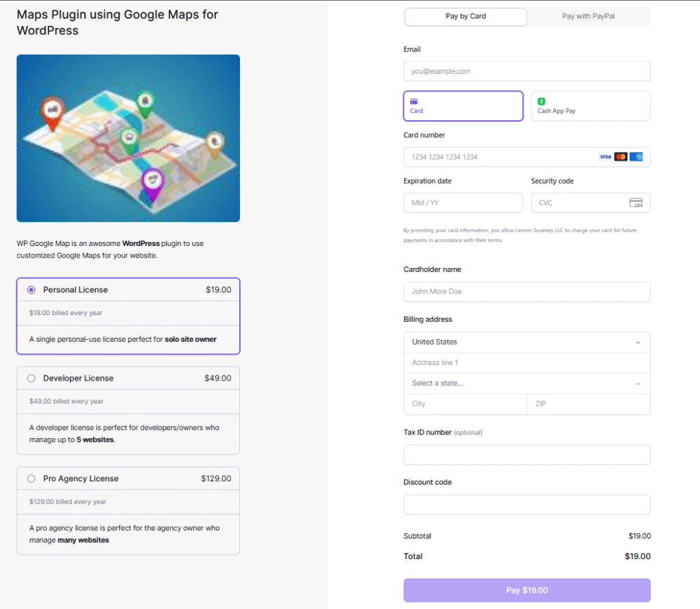Switch to the Pay with PayPal tab
Screen dimensions: 700x609
pos(589,16)
